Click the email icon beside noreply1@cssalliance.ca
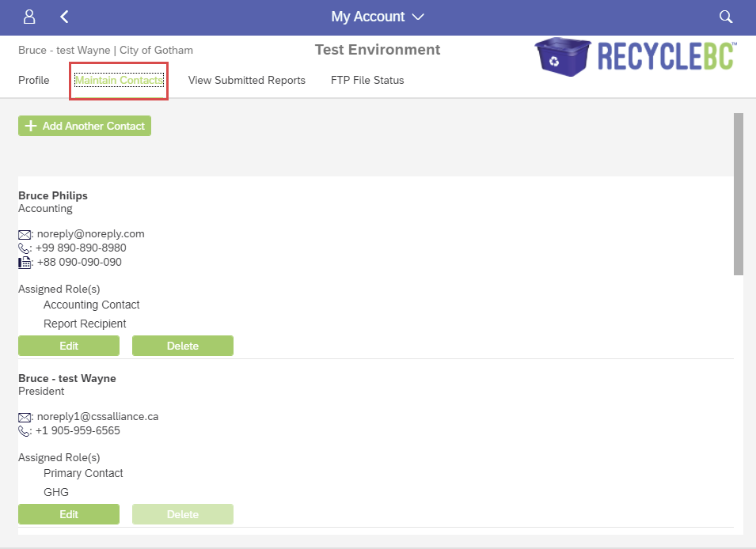 tap(24, 418)
